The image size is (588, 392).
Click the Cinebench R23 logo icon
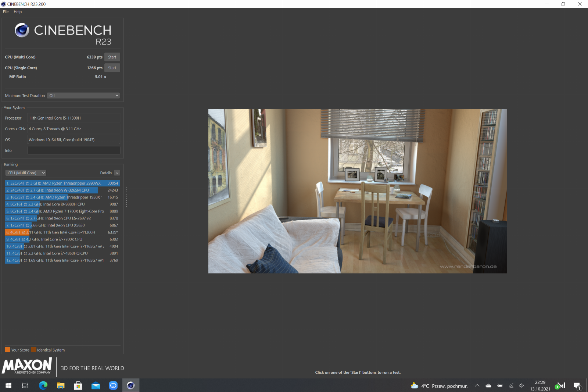pyautogui.click(x=22, y=30)
